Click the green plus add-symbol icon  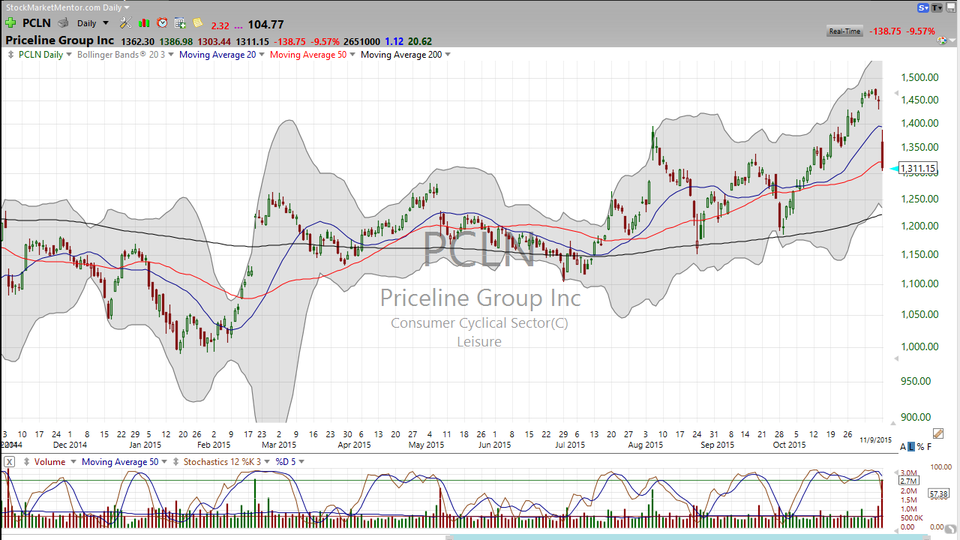coord(10,23)
